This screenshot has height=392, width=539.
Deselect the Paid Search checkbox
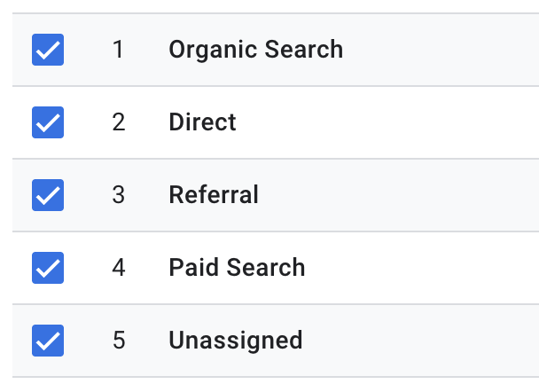coord(48,268)
